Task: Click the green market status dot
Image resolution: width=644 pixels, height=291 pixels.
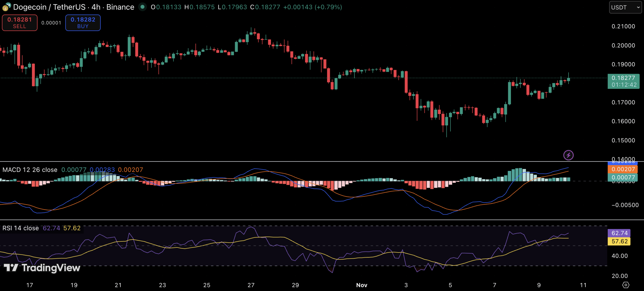Action: pyautogui.click(x=142, y=7)
